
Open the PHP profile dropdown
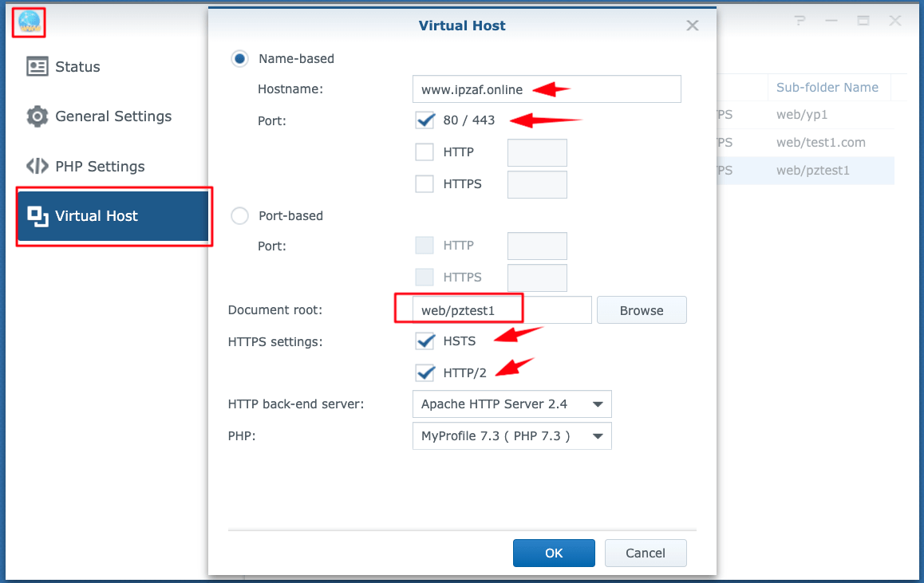[511, 435]
